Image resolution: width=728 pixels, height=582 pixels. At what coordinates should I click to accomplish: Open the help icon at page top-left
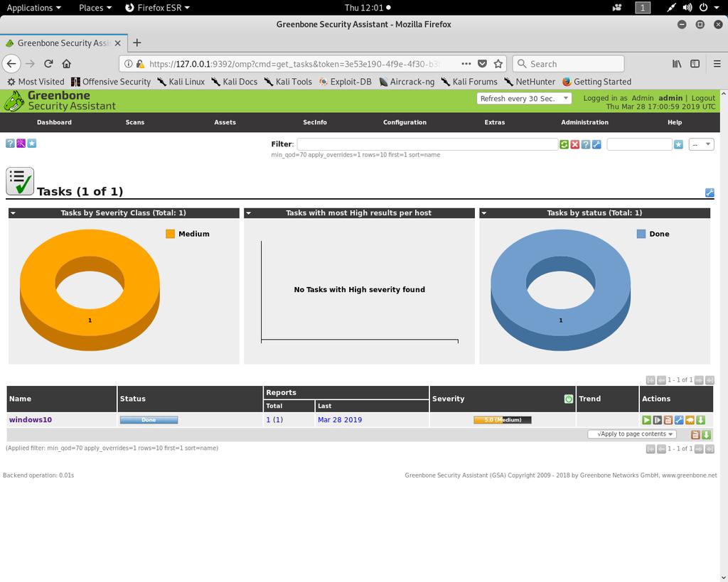[10, 144]
